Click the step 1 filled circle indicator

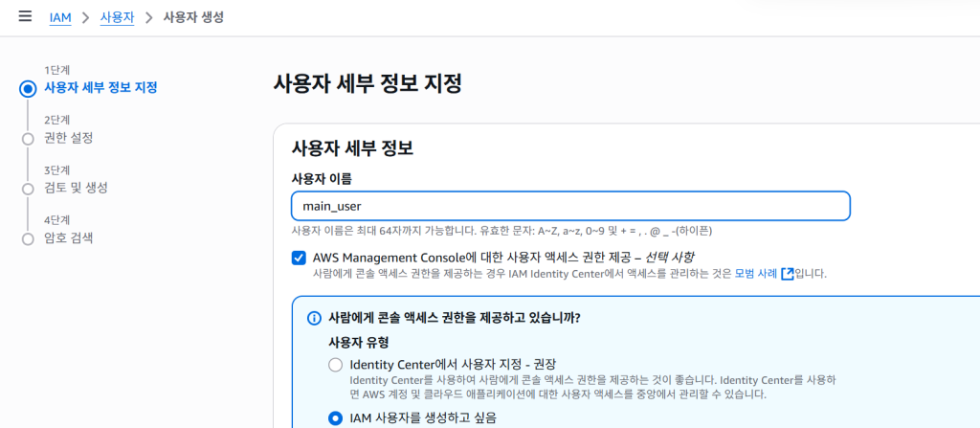28,89
